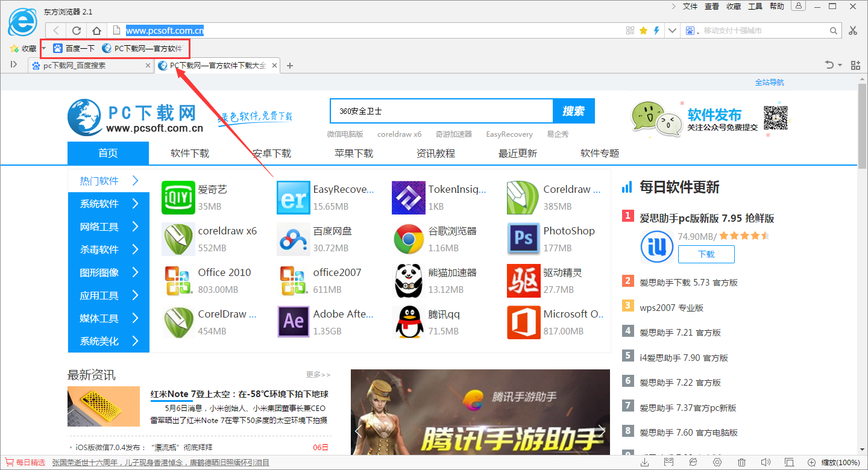
Task: Refresh the current page
Action: pos(76,30)
